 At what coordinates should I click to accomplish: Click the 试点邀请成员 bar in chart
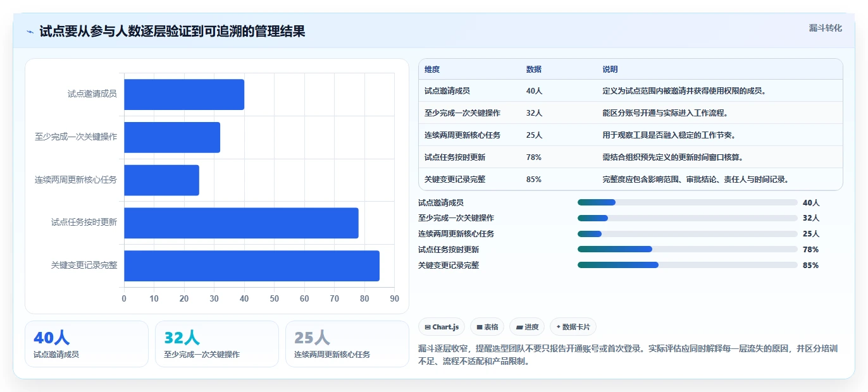[184, 94]
